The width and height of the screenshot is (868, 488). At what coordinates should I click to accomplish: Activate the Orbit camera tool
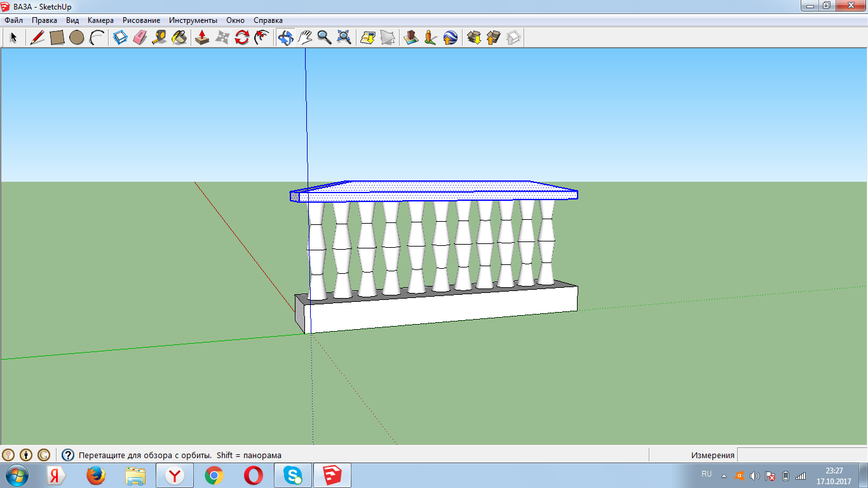(285, 38)
